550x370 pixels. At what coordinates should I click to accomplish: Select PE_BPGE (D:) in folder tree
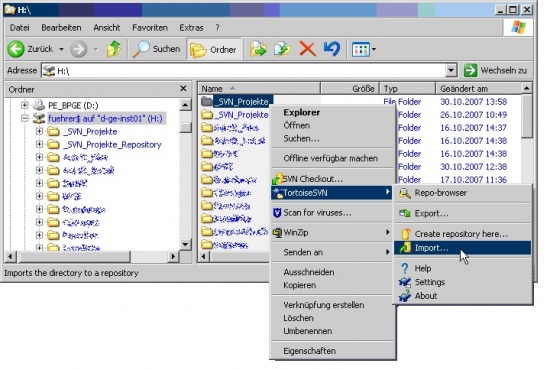coord(73,105)
